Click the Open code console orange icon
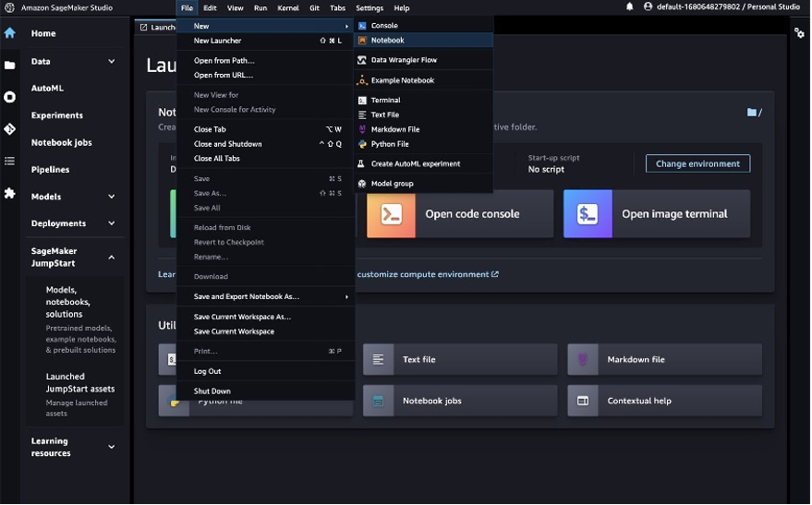 [x=391, y=213]
